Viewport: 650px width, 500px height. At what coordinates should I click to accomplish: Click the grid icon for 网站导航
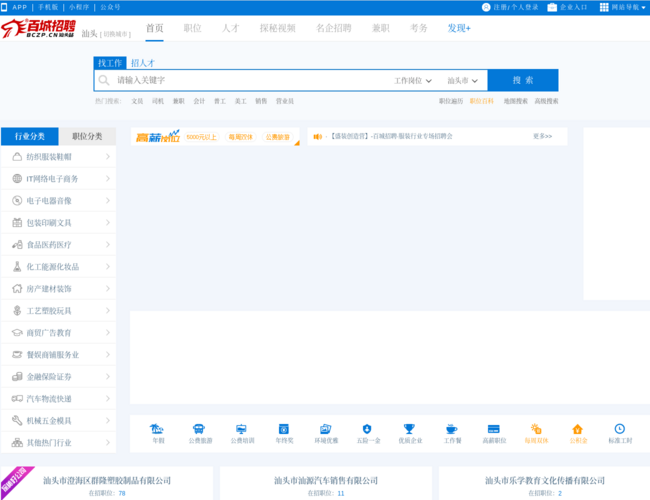604,7
